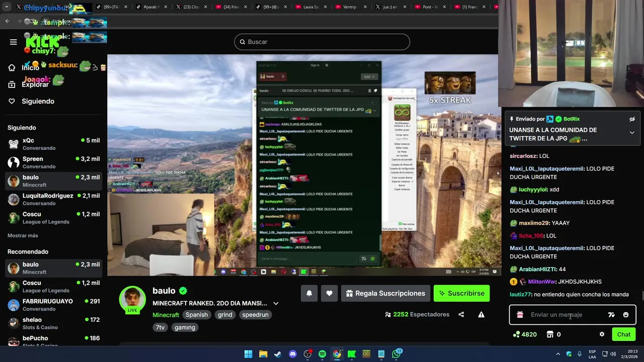Select the Spanish tag
This screenshot has height=362, width=644.
tap(197, 315)
